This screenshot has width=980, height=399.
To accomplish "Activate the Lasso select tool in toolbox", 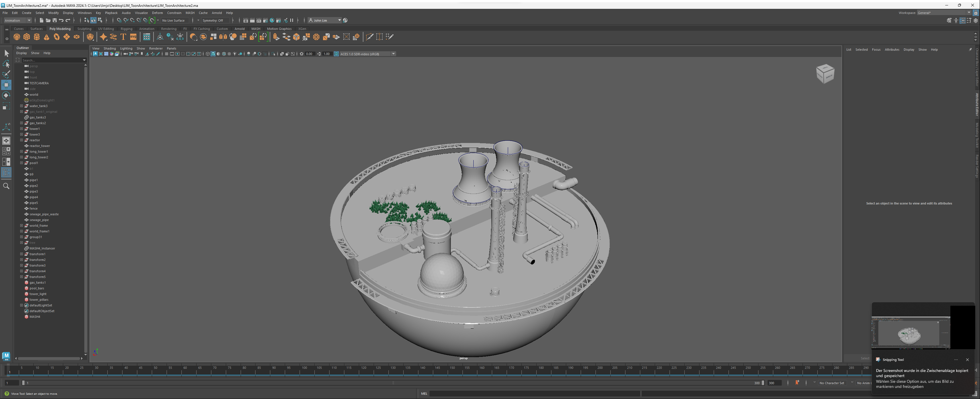I will click(x=7, y=64).
